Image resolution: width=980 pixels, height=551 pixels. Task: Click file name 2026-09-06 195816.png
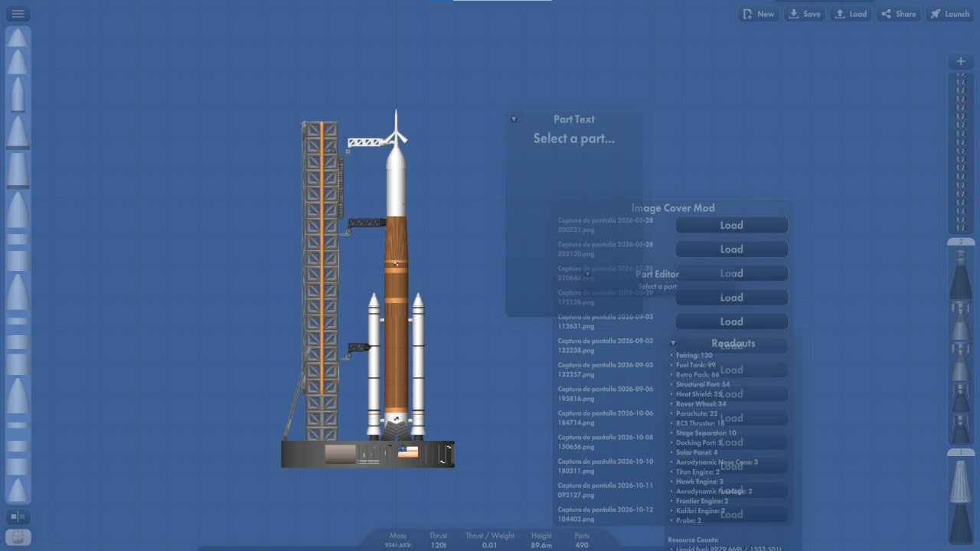click(605, 393)
